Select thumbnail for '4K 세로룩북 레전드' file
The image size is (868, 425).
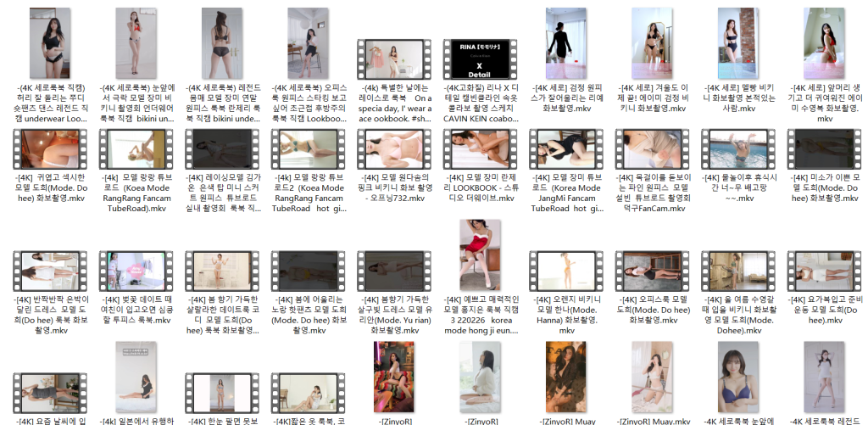824,377
